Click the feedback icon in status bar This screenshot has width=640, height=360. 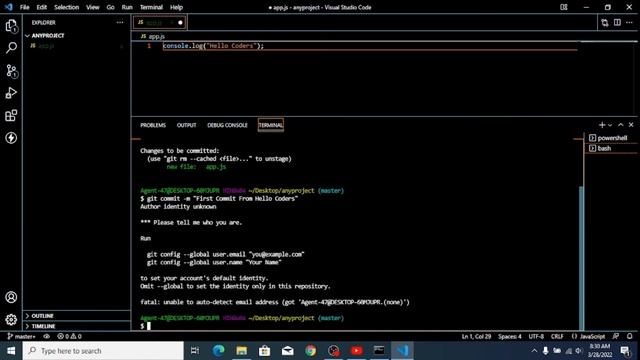tap(616, 336)
